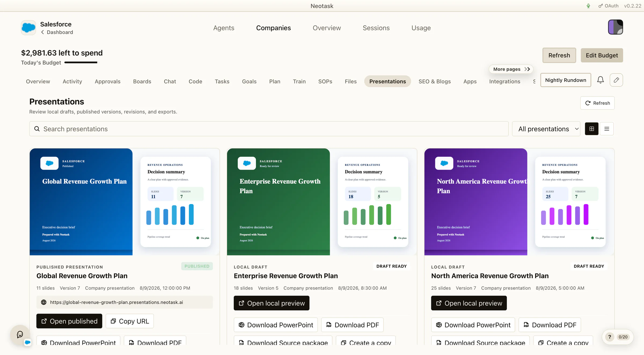Click Open published for Global Revenue plan

(x=69, y=321)
